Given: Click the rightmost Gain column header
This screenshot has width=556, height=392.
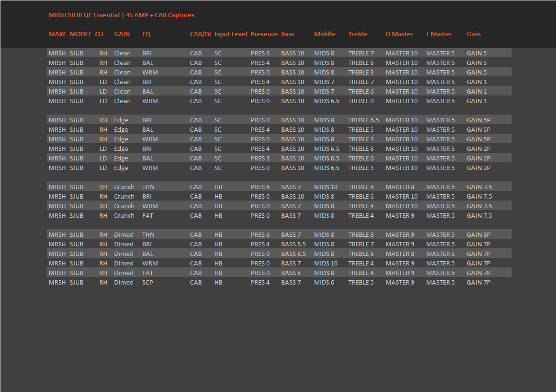Looking at the screenshot, I should (474, 34).
